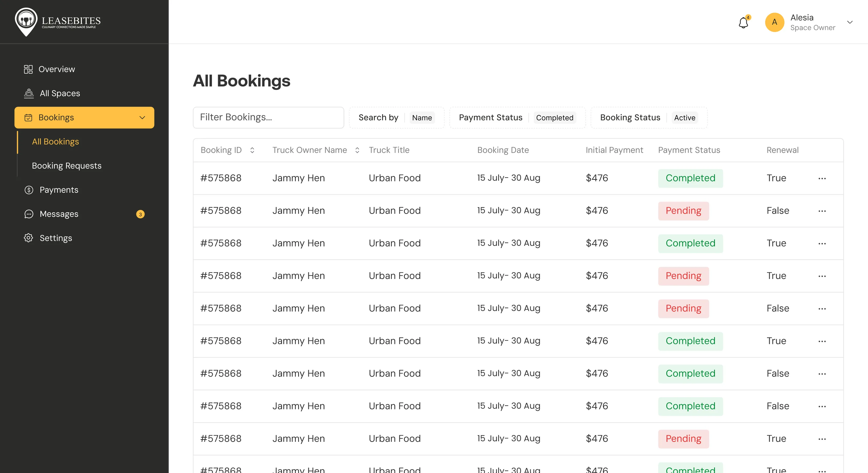Click the All Bookings page heading

[x=242, y=81]
